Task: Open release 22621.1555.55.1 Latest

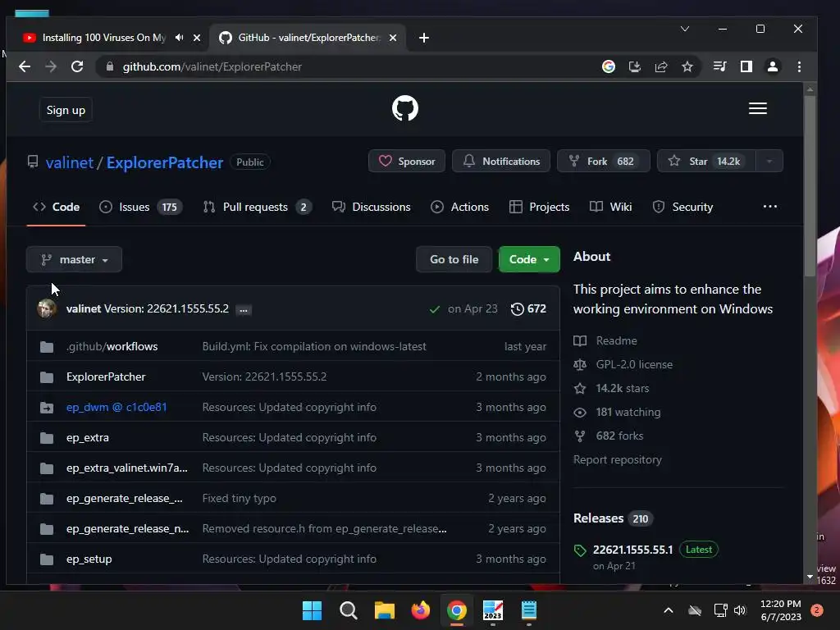Action: pyautogui.click(x=646, y=550)
